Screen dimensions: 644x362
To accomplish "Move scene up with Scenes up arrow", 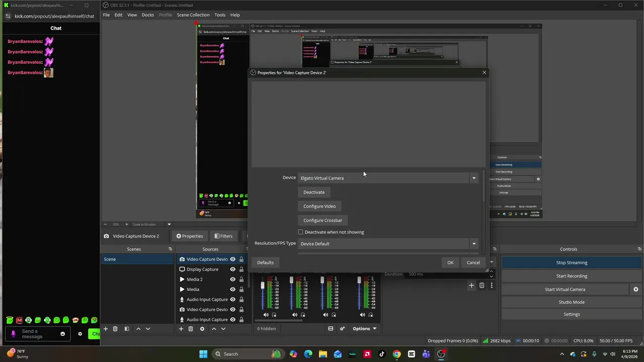I will (x=138, y=329).
